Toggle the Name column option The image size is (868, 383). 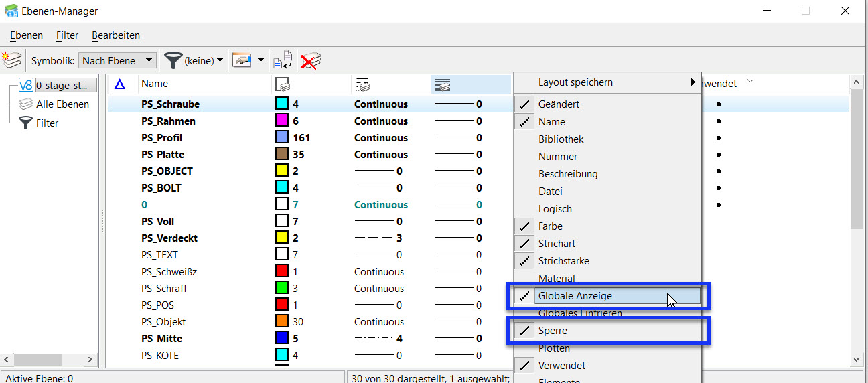(608, 122)
